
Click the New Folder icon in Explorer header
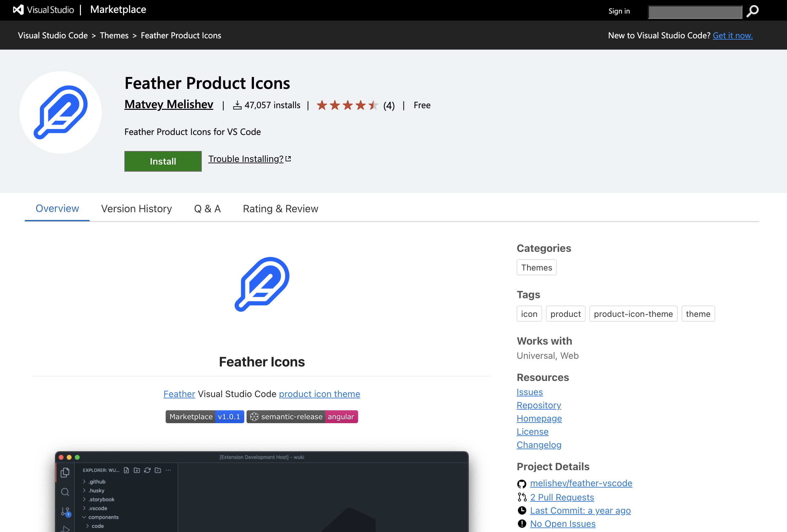tap(137, 471)
